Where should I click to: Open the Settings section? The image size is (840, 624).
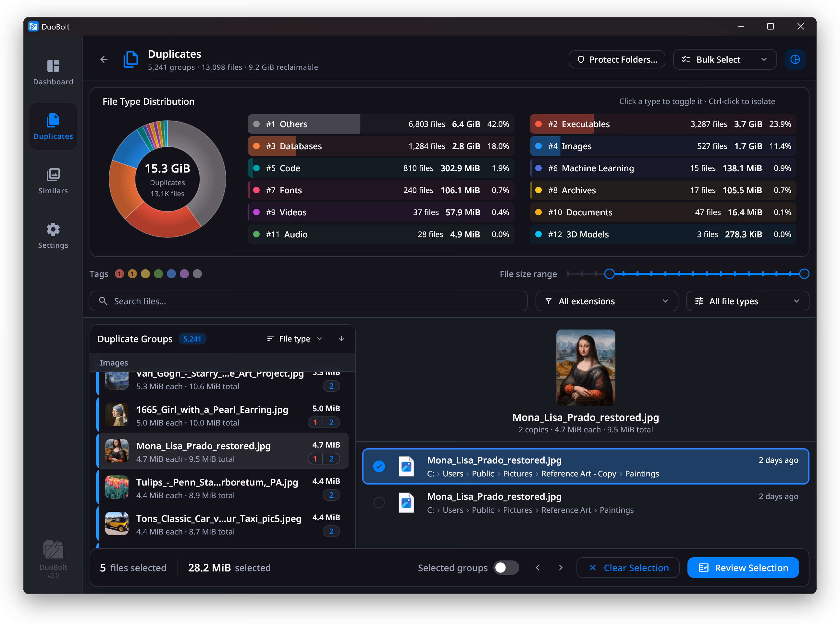click(53, 236)
